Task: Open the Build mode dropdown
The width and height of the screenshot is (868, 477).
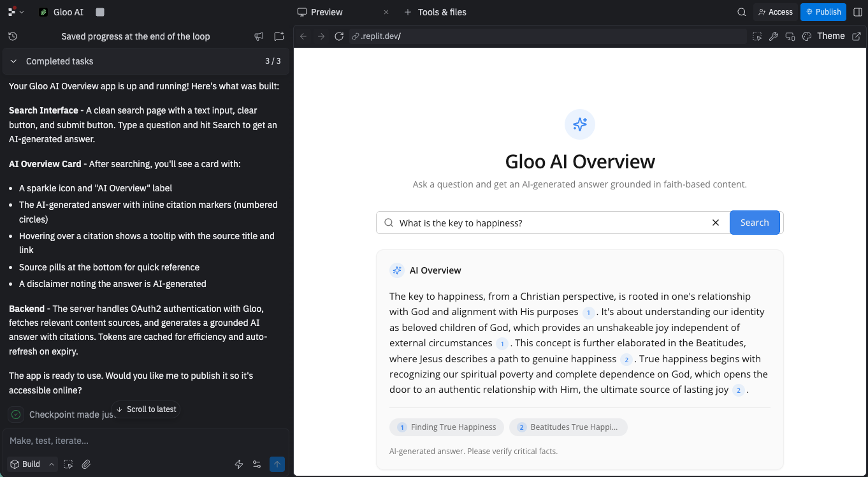Action: [33, 464]
